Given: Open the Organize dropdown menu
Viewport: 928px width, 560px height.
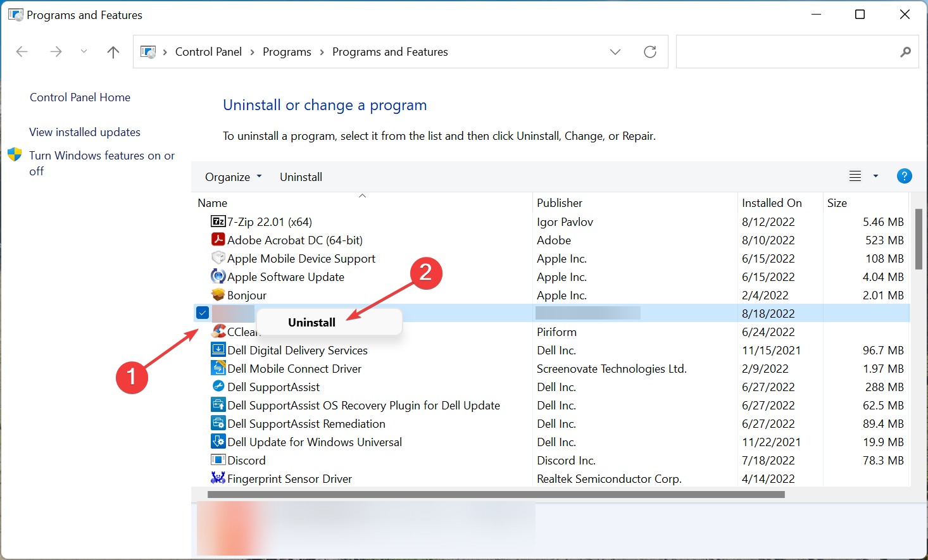Looking at the screenshot, I should click(x=233, y=177).
